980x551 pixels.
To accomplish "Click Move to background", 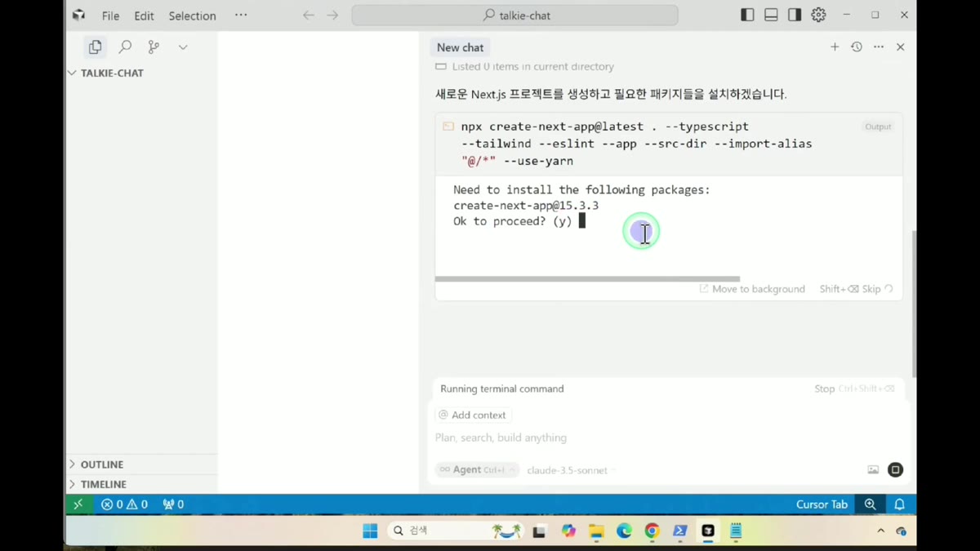I will [x=752, y=289].
